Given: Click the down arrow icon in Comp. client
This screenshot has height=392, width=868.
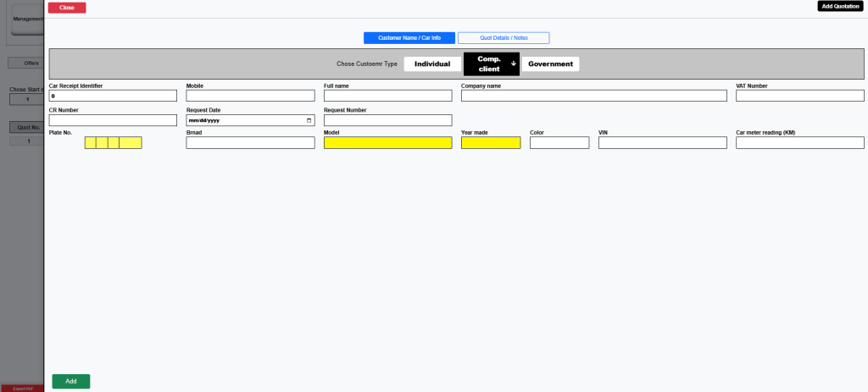Looking at the screenshot, I should (513, 63).
